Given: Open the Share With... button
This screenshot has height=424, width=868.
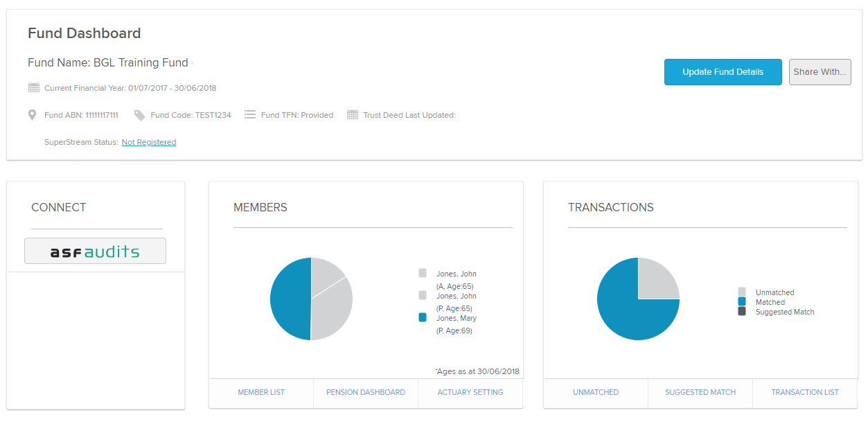Looking at the screenshot, I should pyautogui.click(x=820, y=72).
